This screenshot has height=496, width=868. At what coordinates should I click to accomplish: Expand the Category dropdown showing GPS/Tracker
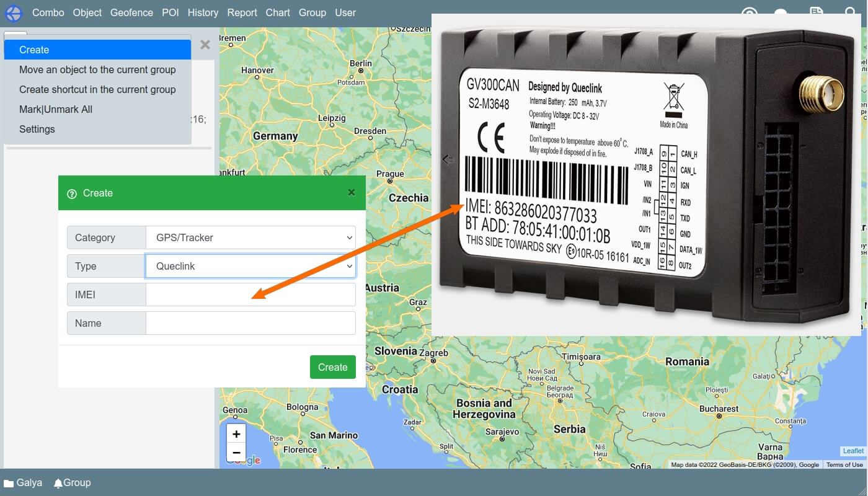pos(250,237)
